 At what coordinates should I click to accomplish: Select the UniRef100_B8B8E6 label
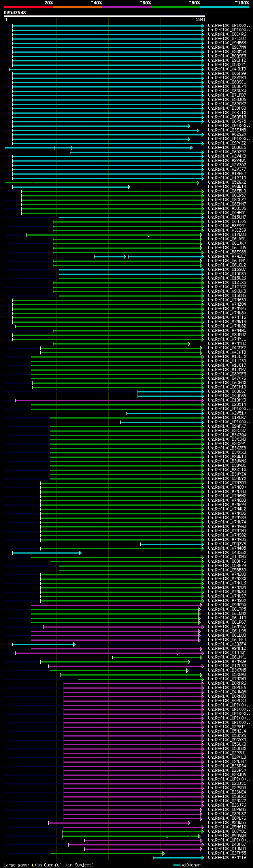227,148
